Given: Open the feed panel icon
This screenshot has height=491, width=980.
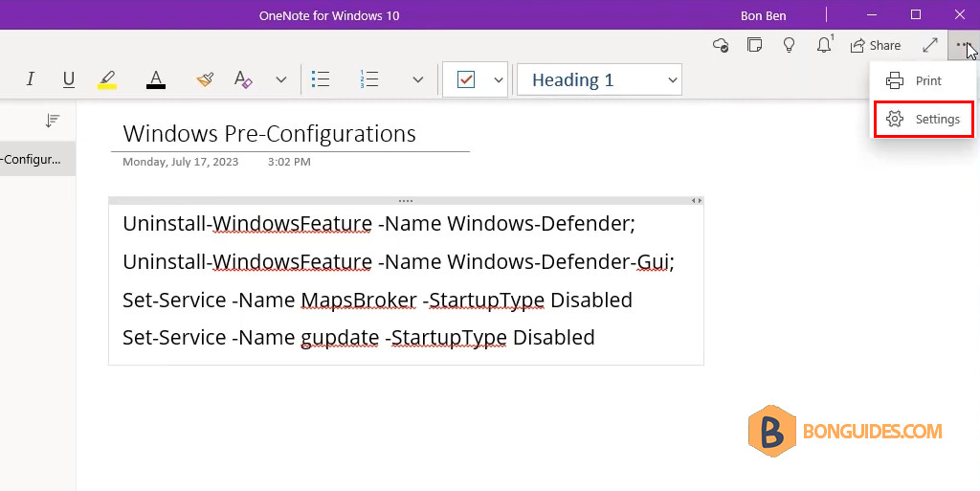Looking at the screenshot, I should coord(754,45).
